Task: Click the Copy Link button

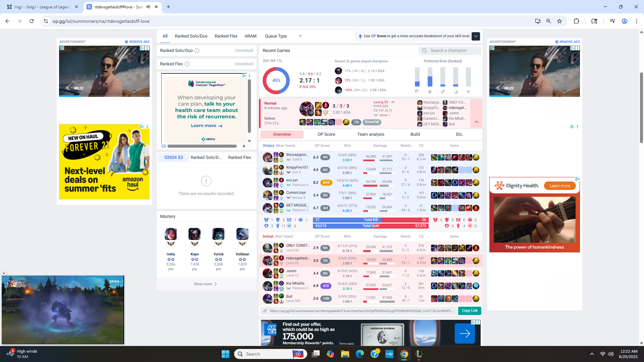Action: point(470,311)
